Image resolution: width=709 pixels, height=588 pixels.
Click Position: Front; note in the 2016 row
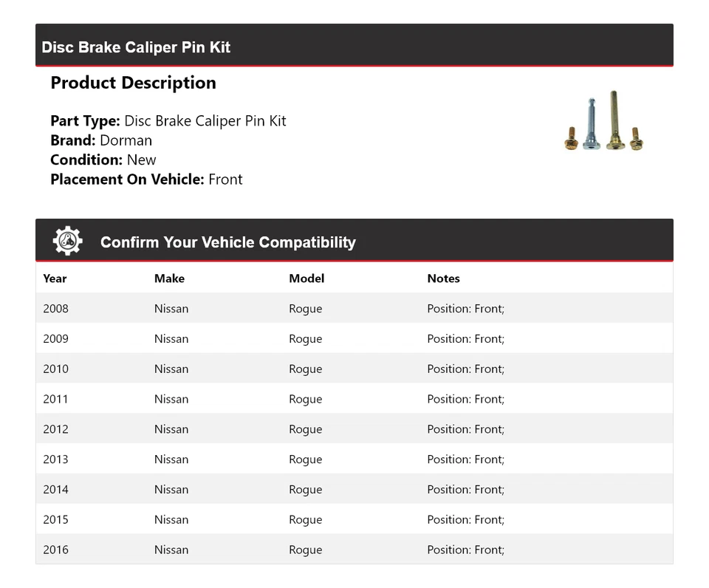465,550
